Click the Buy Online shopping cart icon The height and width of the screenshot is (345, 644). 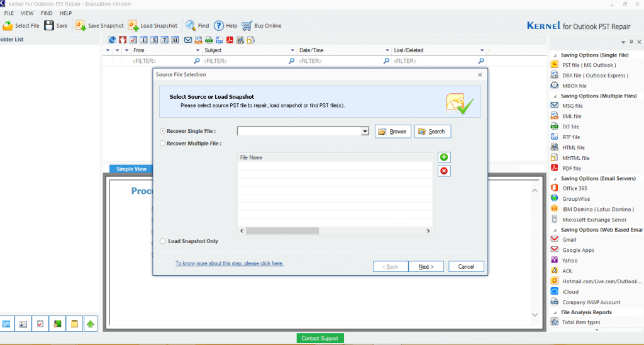click(x=247, y=25)
